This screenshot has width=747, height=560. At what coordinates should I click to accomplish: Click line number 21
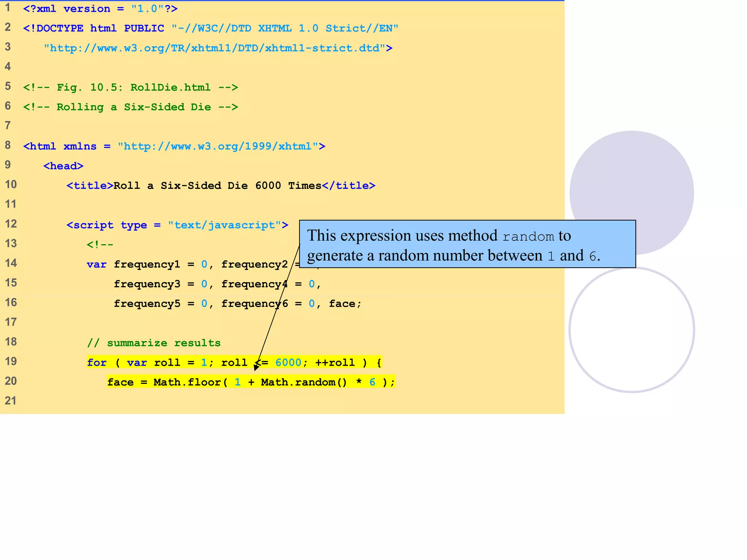tap(11, 401)
